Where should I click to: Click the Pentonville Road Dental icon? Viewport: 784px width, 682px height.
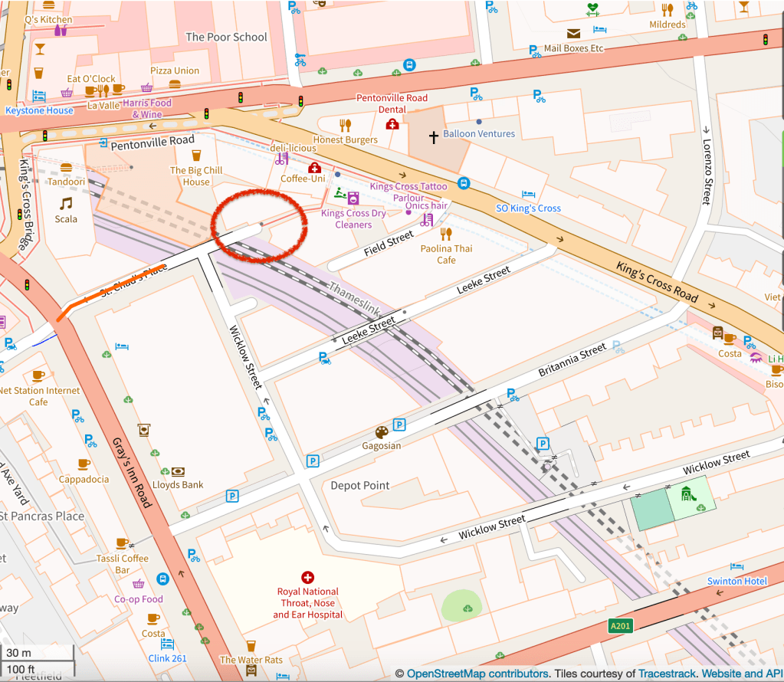coord(392,124)
